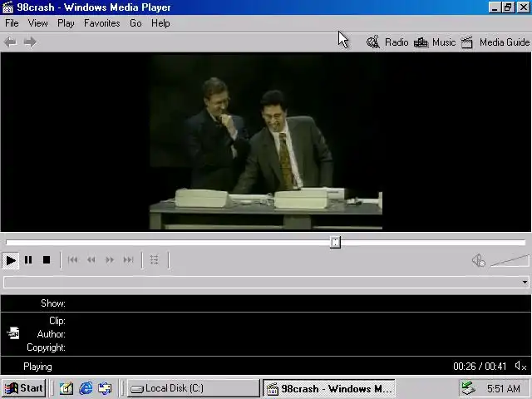
Task: Click the rewind icon
Action: click(x=91, y=260)
